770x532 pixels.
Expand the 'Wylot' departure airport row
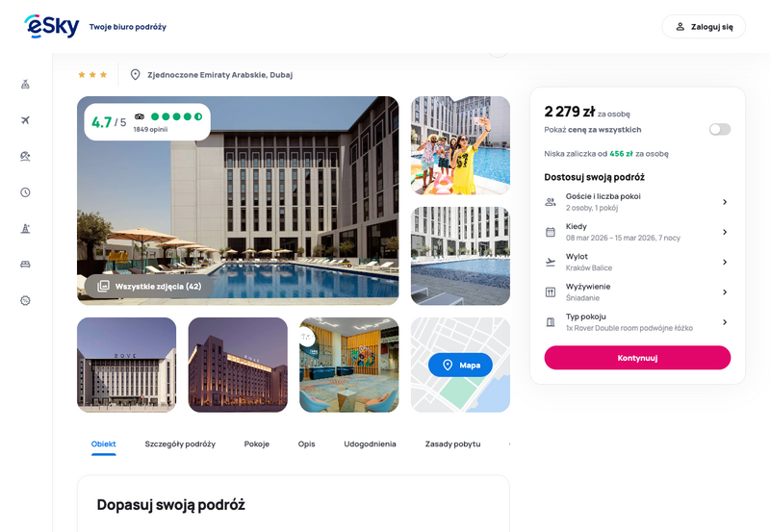coord(637,262)
